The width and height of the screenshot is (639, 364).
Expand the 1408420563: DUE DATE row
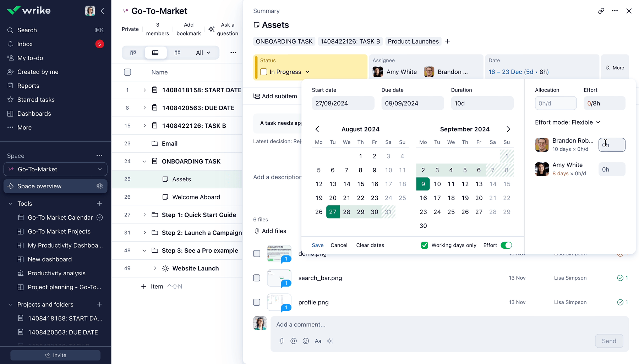point(144,108)
